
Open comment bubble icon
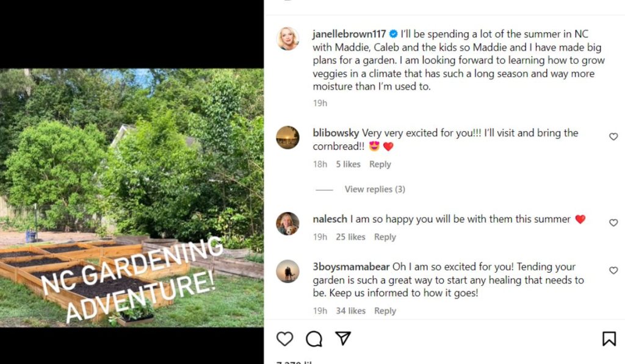[x=314, y=339]
